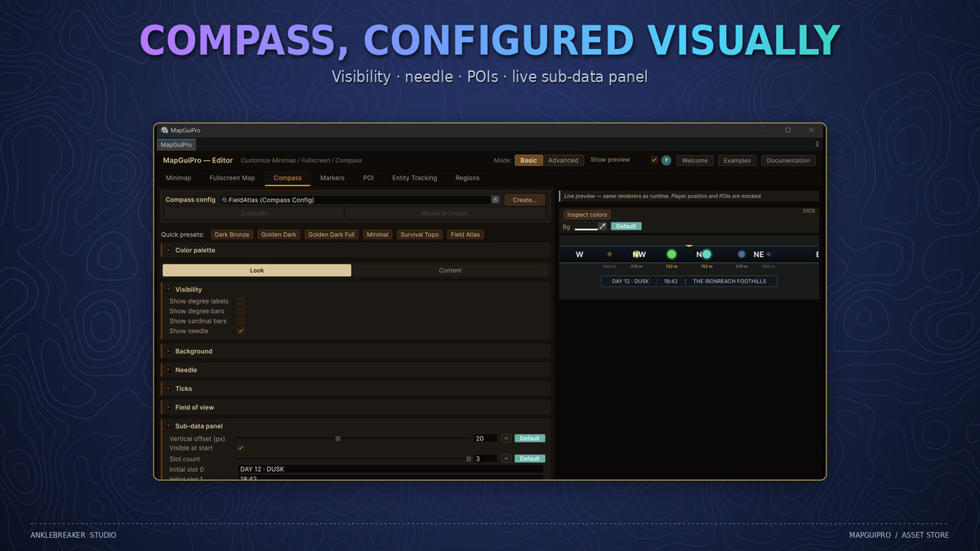Open the Regions tab
Image resolution: width=980 pixels, height=551 pixels.
[467, 178]
